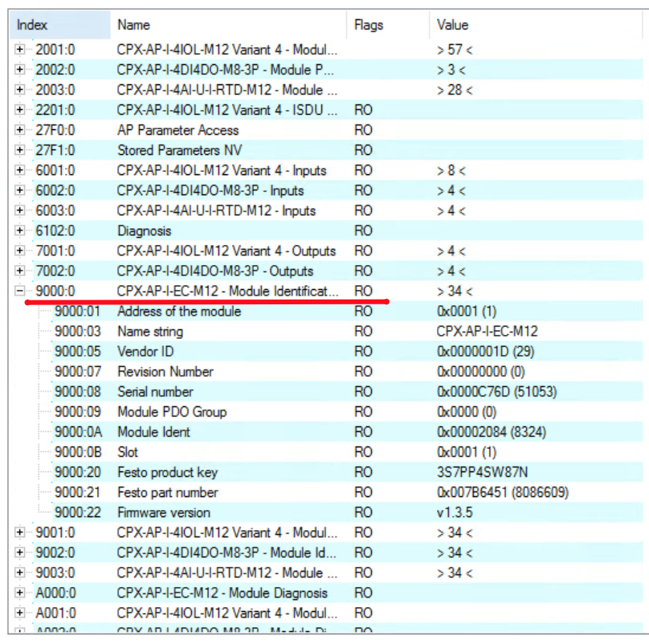This screenshot has width=649, height=644.
Task: Click the > 3 < value in 2002:0 row
Action: pos(451,70)
